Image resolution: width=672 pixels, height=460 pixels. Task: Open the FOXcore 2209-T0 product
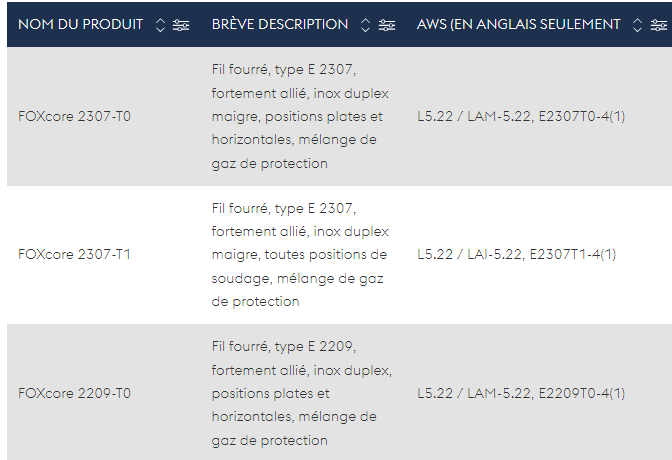pyautogui.click(x=74, y=394)
